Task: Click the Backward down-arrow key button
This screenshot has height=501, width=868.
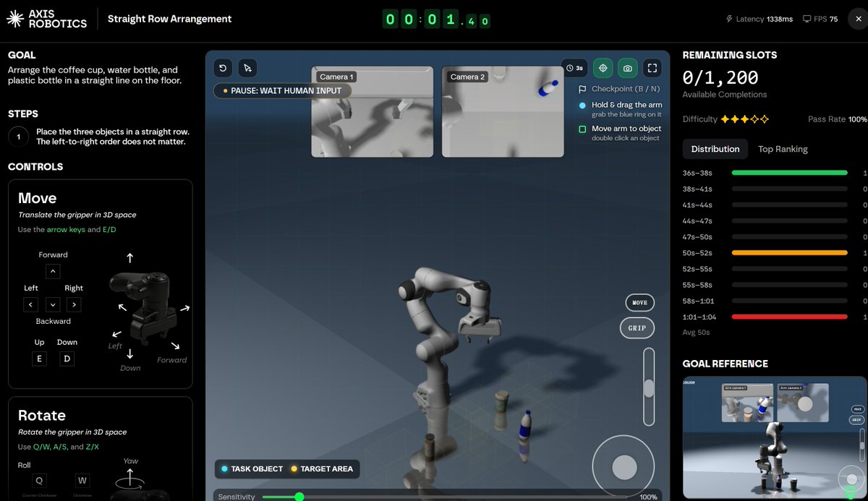Action: 52,304
